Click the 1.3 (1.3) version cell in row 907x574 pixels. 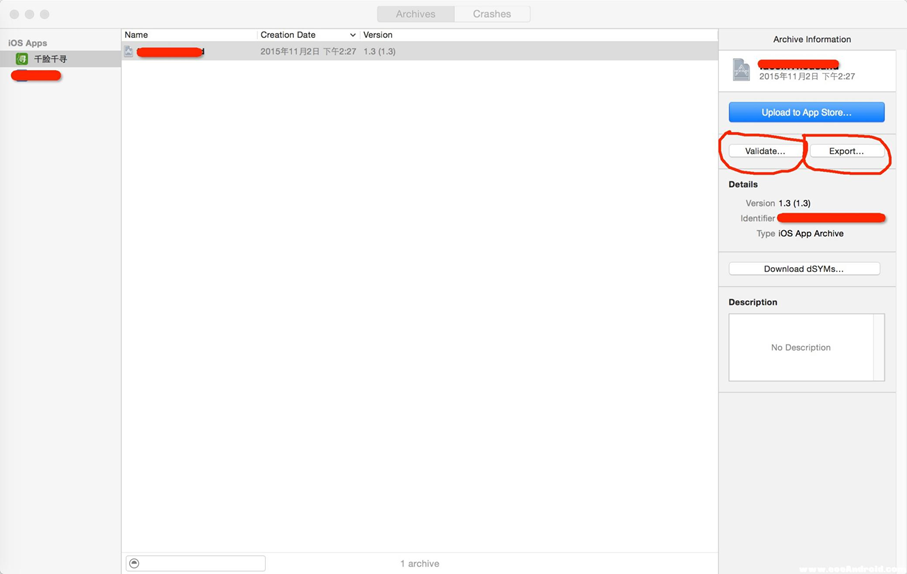pos(379,51)
